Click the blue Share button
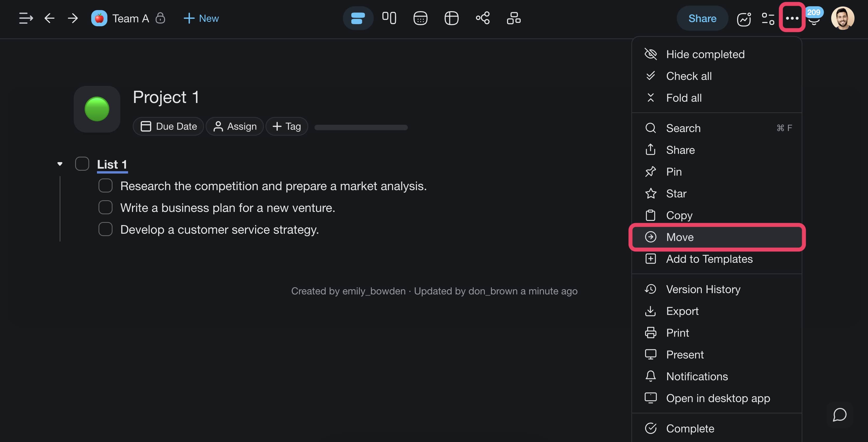Viewport: 868px width, 442px height. coord(702,18)
